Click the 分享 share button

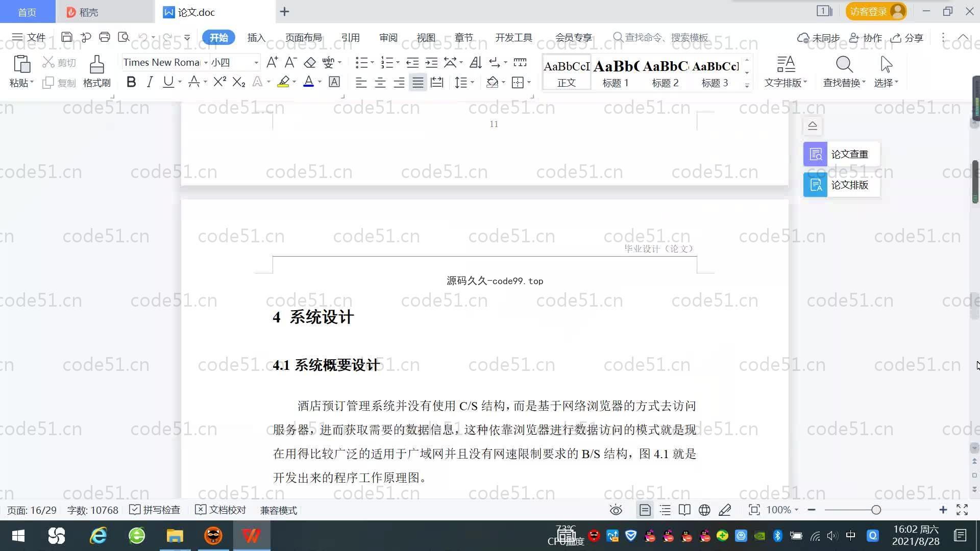pos(907,38)
